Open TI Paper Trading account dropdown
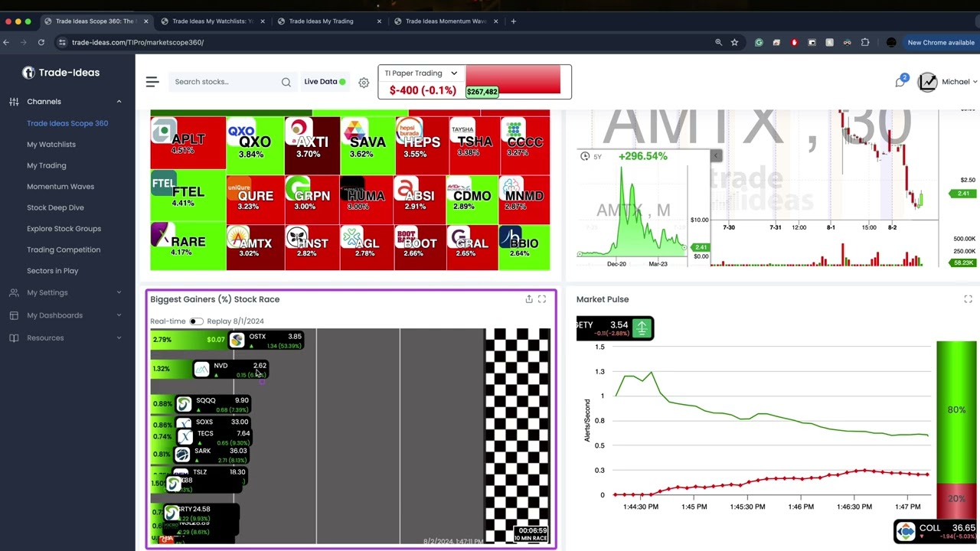The width and height of the screenshot is (980, 551). 420,73
